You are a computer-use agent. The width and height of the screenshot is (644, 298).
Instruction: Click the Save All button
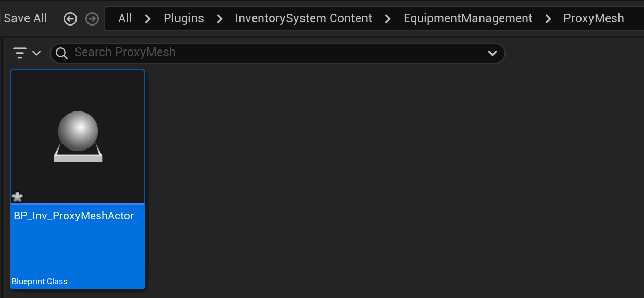tap(26, 19)
